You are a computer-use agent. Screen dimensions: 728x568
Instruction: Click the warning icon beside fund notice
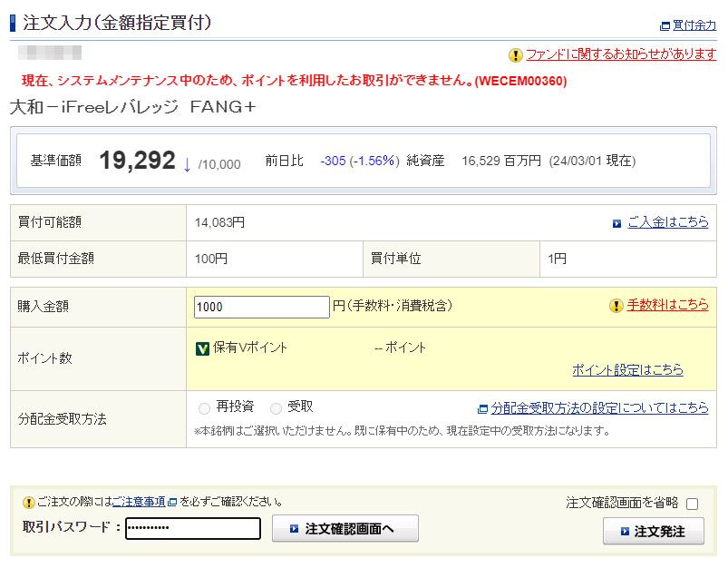click(516, 54)
